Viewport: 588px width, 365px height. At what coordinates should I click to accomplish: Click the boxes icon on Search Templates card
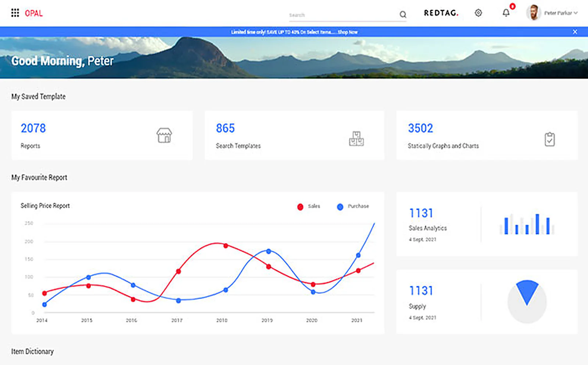[x=356, y=138]
